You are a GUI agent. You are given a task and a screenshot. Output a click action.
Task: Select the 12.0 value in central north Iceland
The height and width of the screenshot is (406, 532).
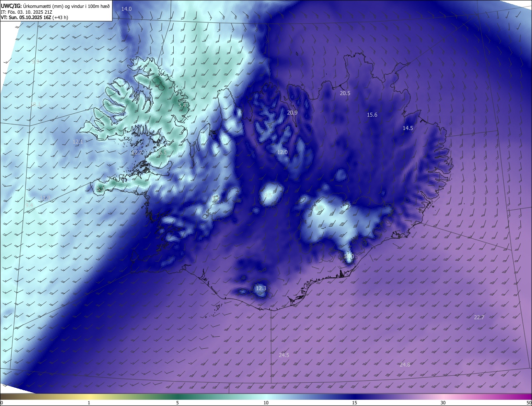tap(282, 152)
